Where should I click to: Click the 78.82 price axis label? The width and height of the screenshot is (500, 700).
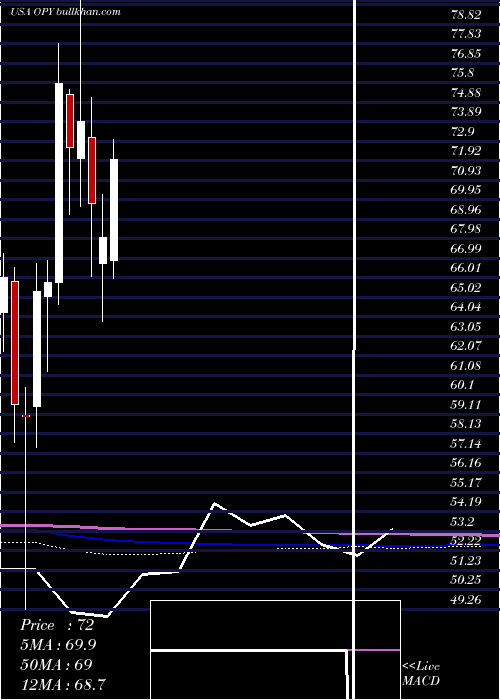pyautogui.click(x=466, y=15)
